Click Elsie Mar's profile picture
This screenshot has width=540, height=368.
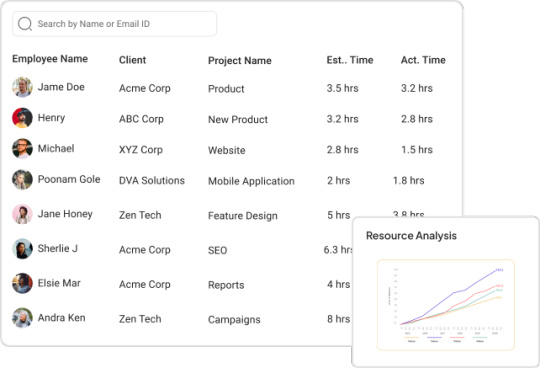pos(22,283)
